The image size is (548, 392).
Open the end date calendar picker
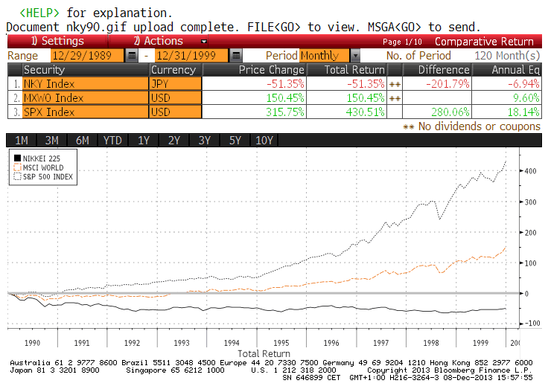click(236, 56)
